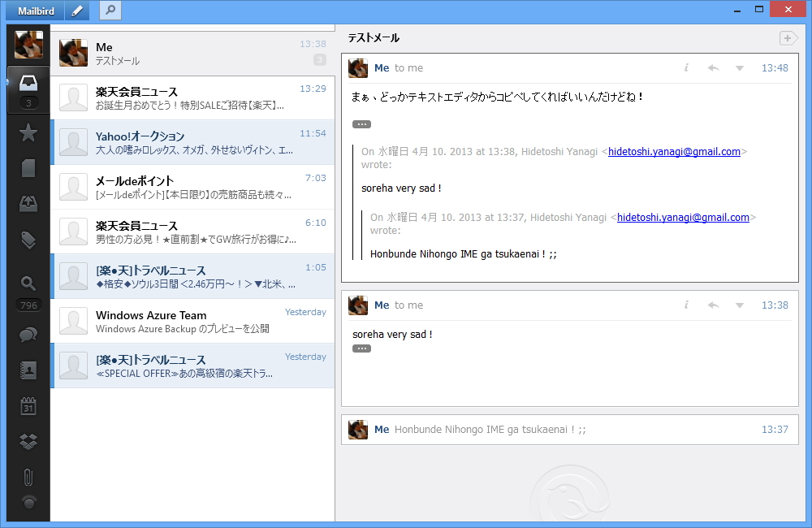The height and width of the screenshot is (528, 812).
Task: Click the magnifier search icon in the top bar
Action: 109,11
